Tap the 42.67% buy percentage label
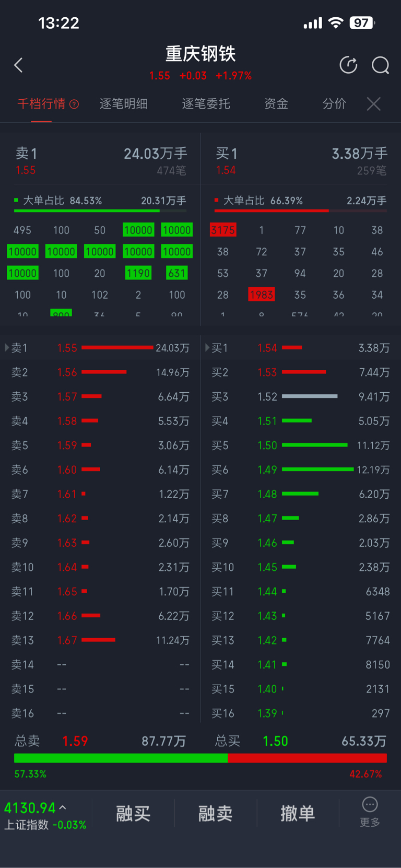This screenshot has height=868, width=401. click(x=365, y=774)
